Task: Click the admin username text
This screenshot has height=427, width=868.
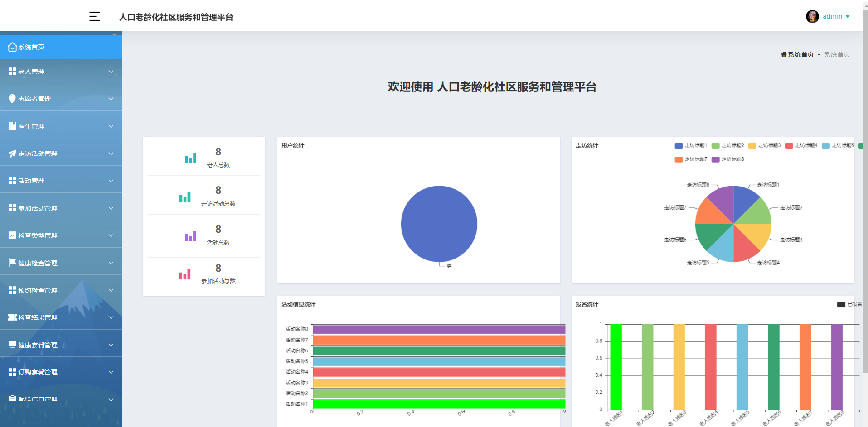Action: (832, 16)
